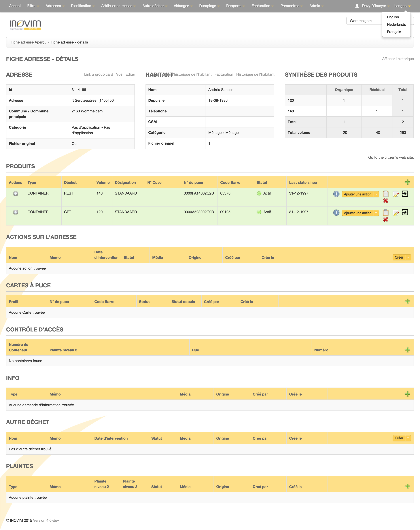Open clipboard icon for REST container
This screenshot has width=420, height=530.
coord(386,194)
